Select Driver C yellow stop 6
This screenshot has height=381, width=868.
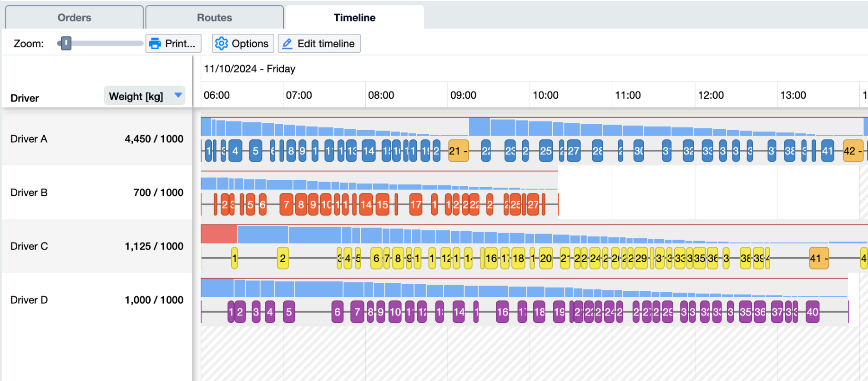[376, 258]
